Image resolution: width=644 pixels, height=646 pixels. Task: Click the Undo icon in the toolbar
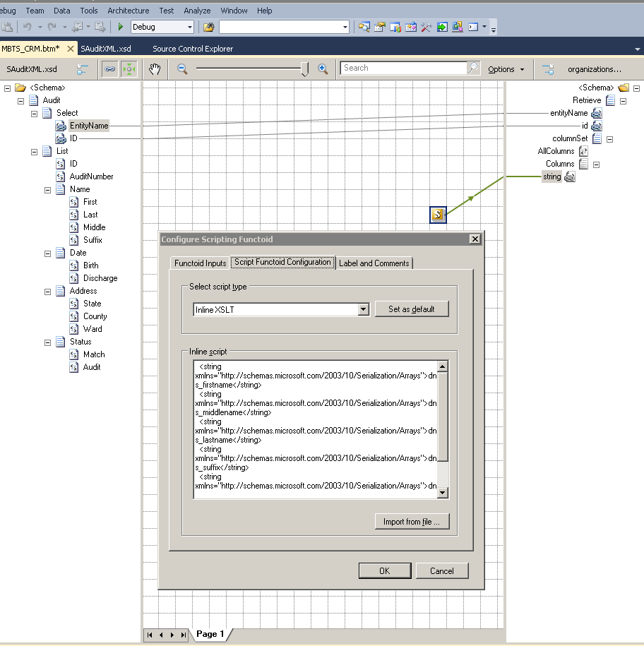[x=28, y=27]
